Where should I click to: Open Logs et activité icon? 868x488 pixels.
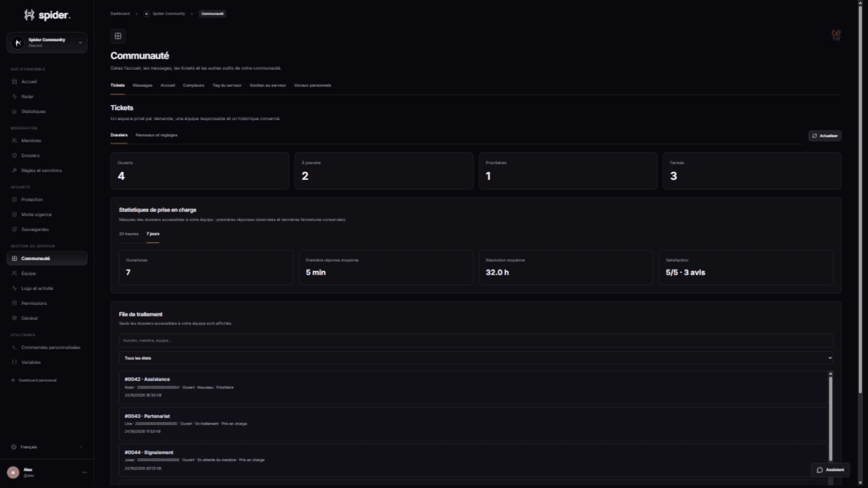[x=14, y=288]
